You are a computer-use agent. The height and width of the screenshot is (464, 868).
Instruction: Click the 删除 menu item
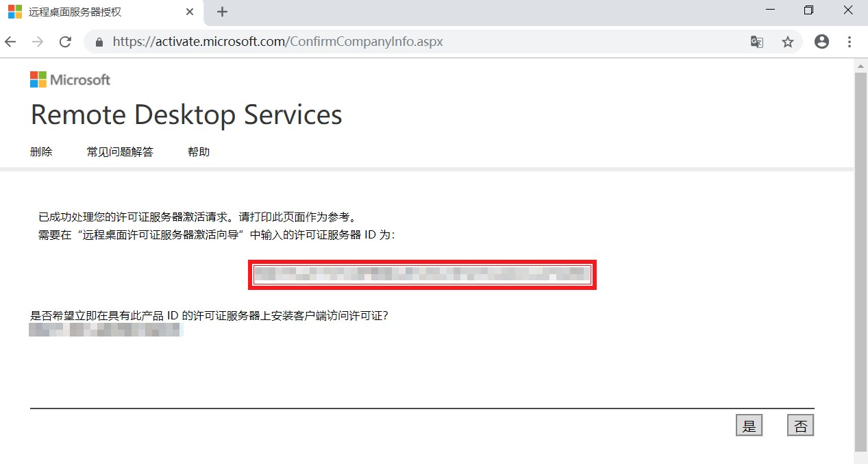[41, 151]
